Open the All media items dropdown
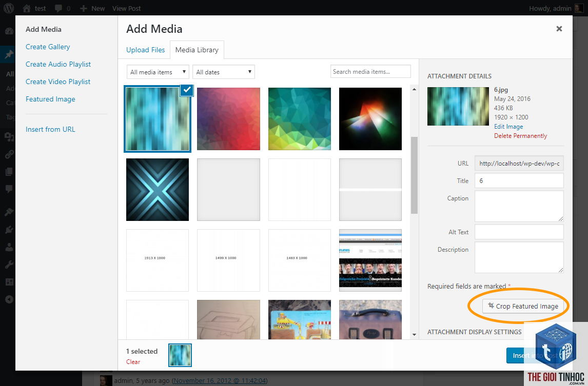Screen dimensions: 588x386 click(158, 72)
